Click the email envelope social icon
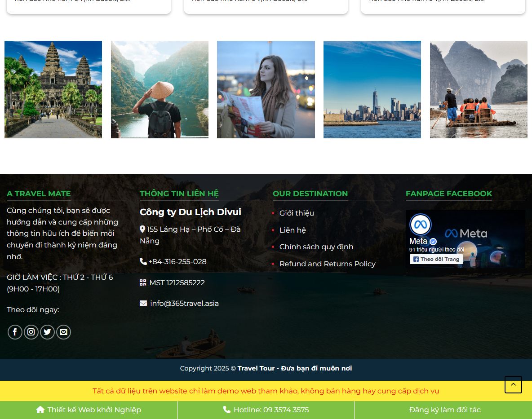 click(63, 332)
